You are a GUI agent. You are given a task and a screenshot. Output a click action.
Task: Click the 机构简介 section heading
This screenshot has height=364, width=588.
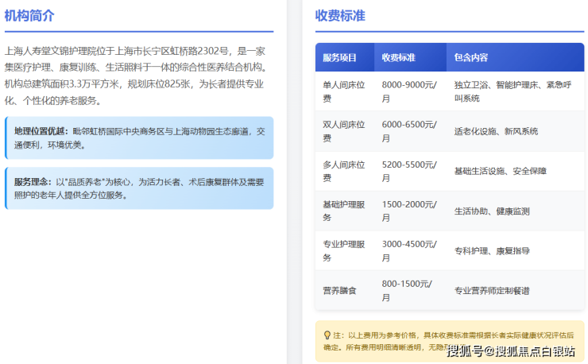29,16
